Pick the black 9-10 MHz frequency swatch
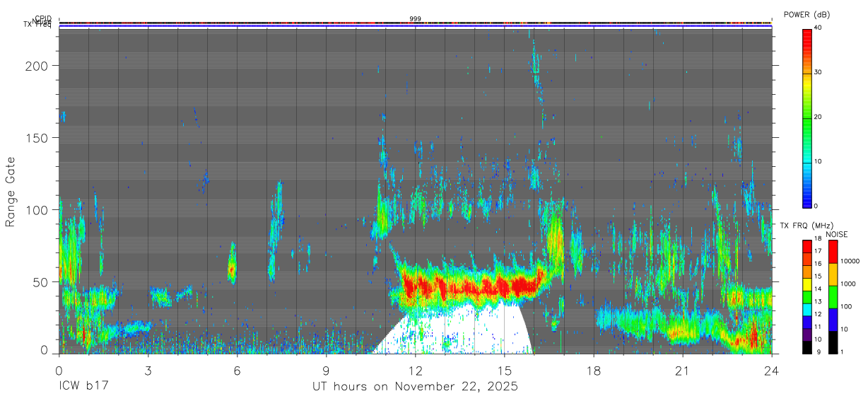The height and width of the screenshot is (401, 868). point(807,347)
